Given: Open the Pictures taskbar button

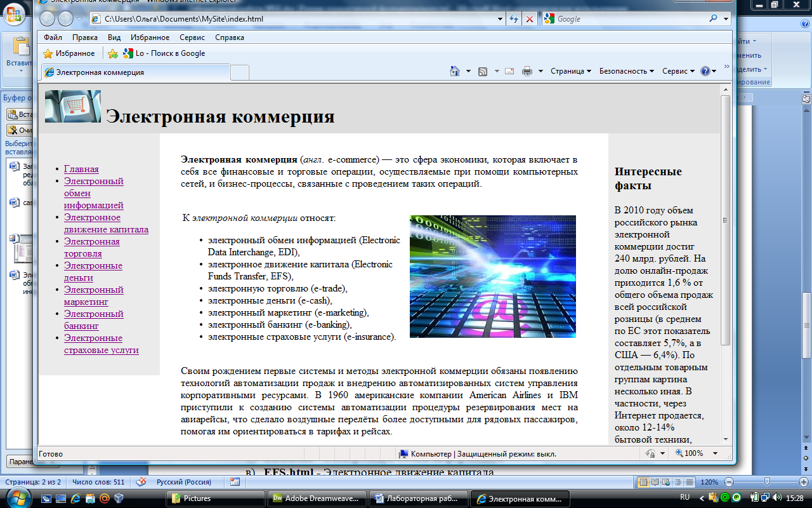Looking at the screenshot, I should pos(216,498).
